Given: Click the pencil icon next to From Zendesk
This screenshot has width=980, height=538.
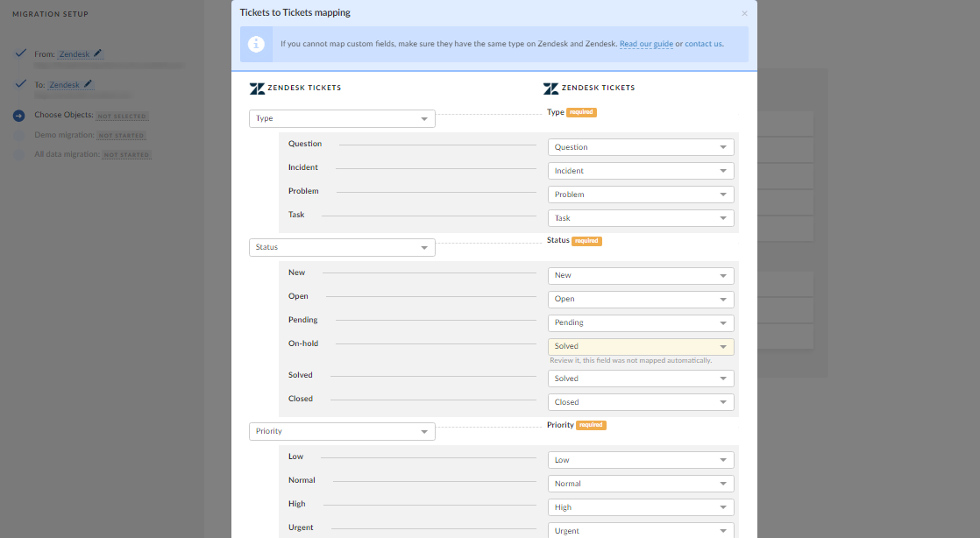Looking at the screenshot, I should (x=98, y=53).
